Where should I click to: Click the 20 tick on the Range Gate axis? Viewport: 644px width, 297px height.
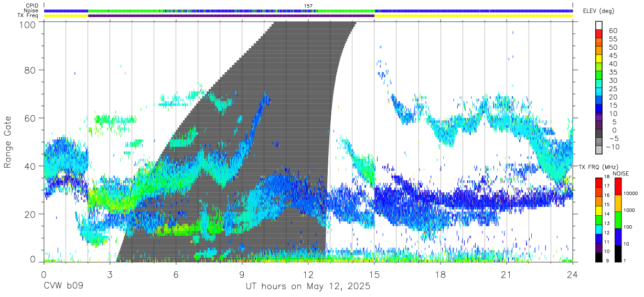(31, 214)
